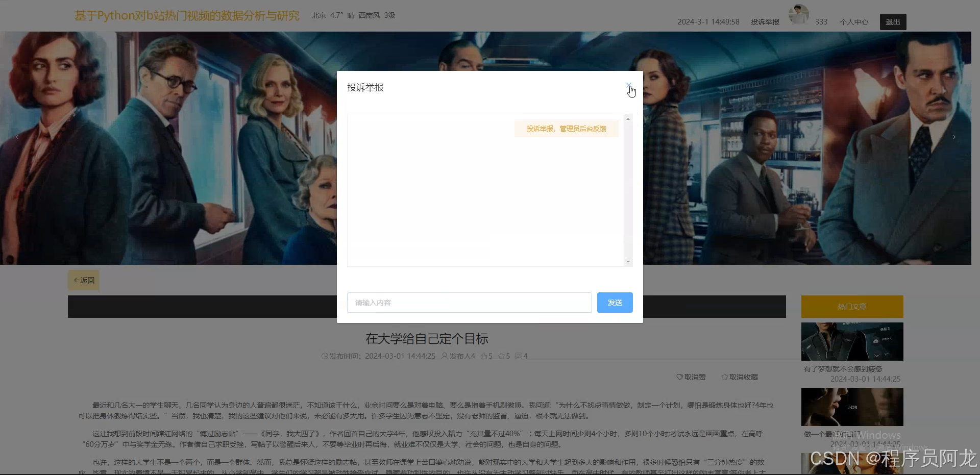
Task: Click the site title 基于Python对b站热门视频的数据分析与研究
Action: tap(187, 16)
